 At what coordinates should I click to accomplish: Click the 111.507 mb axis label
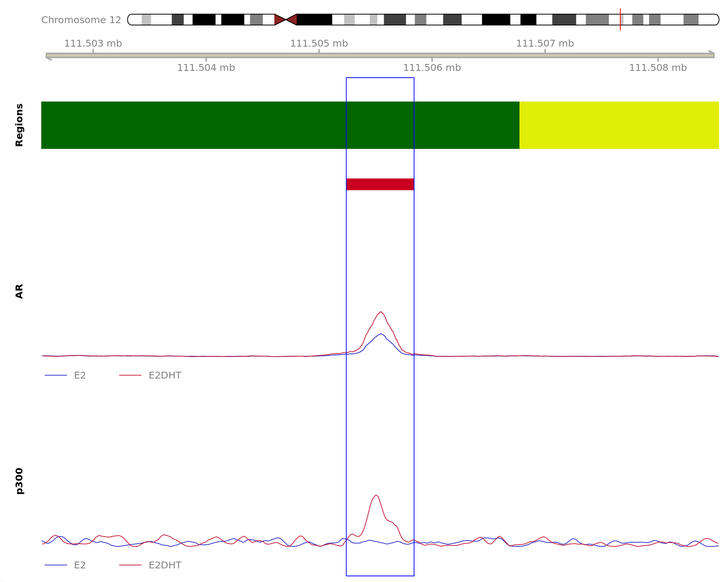[x=545, y=44]
